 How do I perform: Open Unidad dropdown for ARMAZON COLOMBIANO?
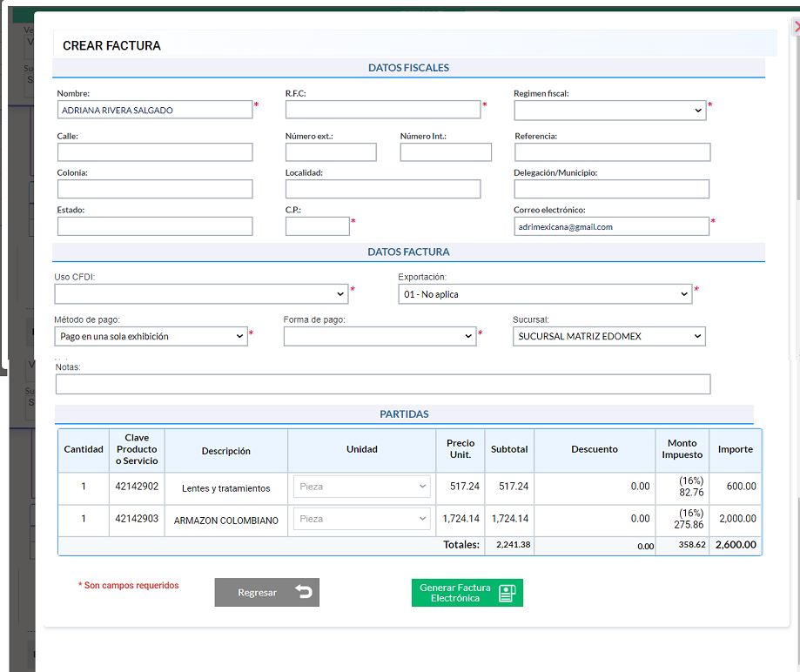(362, 519)
